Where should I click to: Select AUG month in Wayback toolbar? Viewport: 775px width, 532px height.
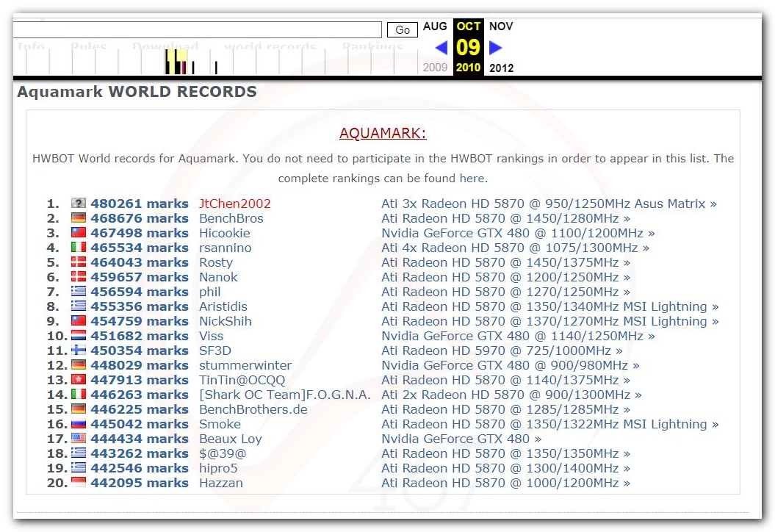[x=435, y=26]
